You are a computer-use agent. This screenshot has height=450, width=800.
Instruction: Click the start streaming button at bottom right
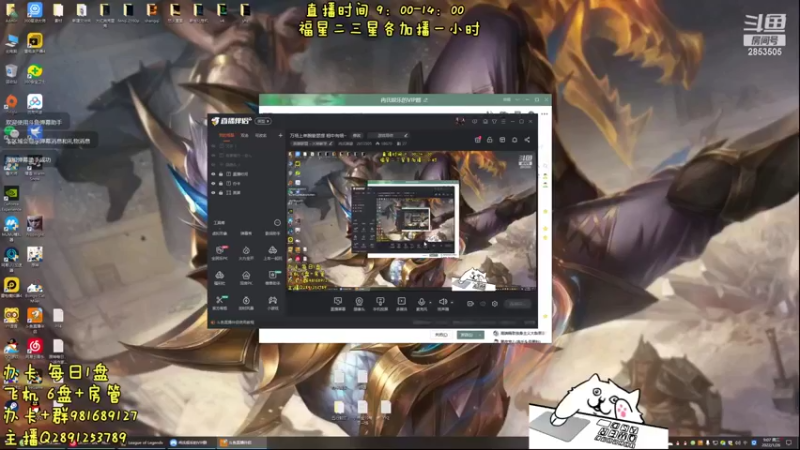517,304
